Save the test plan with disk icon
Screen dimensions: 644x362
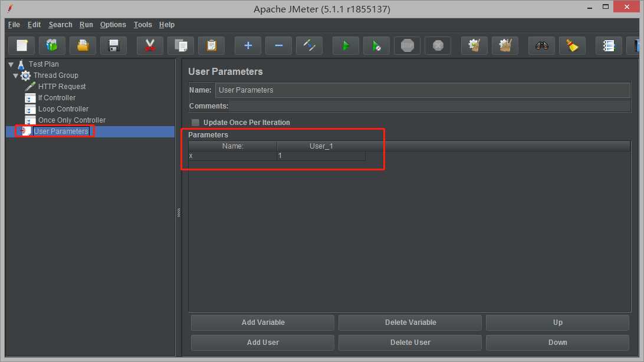click(113, 45)
